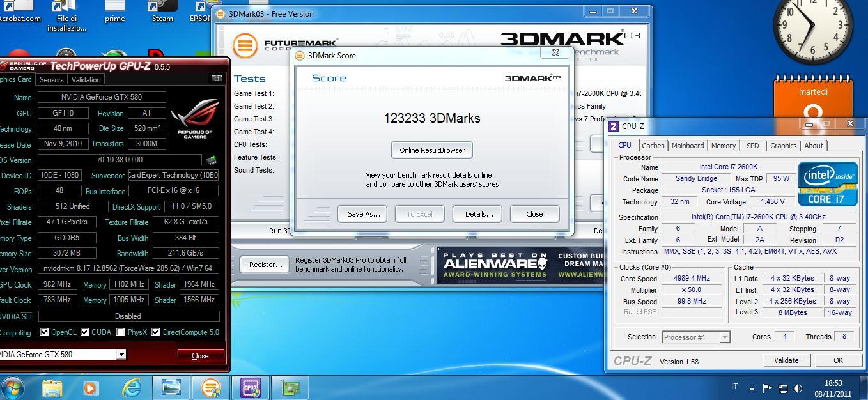Click the Register... button in 3DMark03
868x400 pixels.
click(266, 265)
